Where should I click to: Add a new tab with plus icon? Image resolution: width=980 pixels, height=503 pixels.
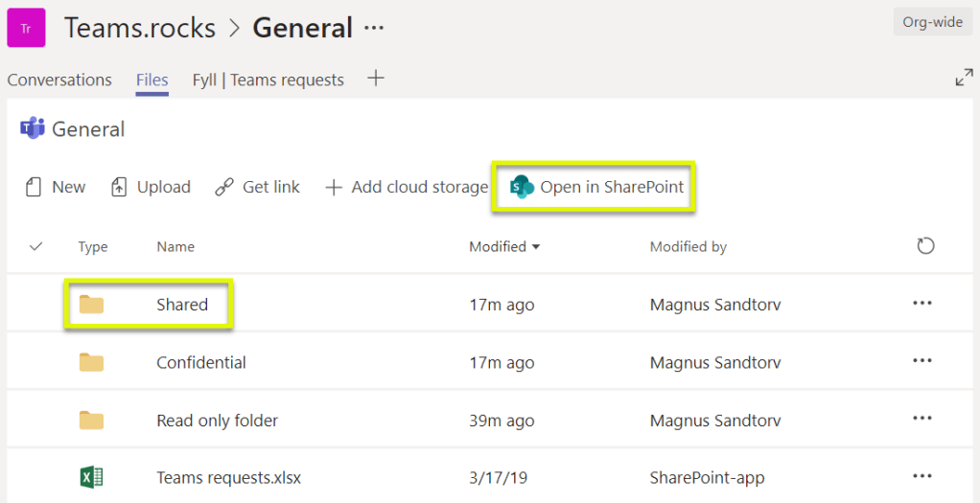(376, 79)
